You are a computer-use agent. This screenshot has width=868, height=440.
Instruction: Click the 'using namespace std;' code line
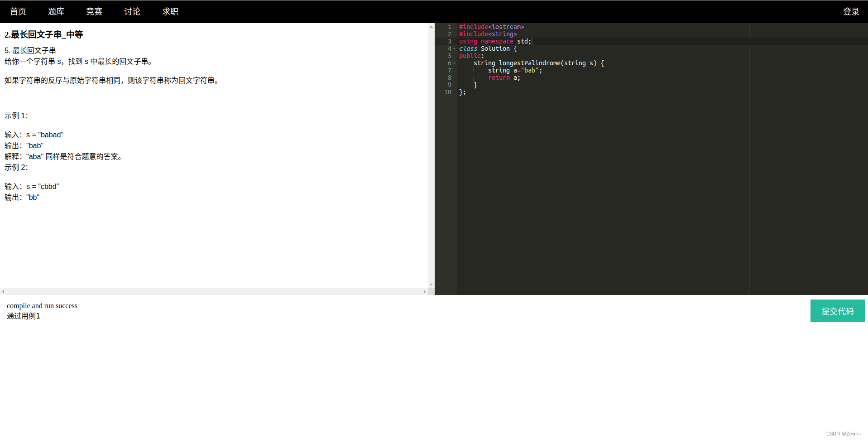tap(495, 41)
